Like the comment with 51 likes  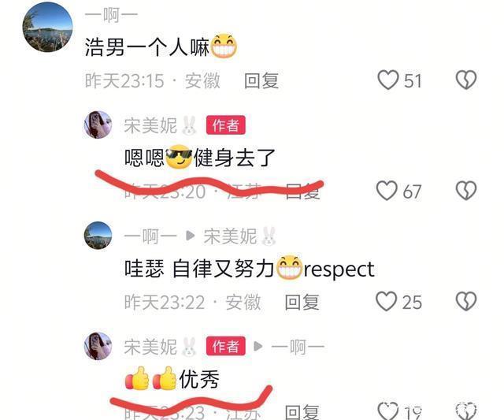coord(388,80)
